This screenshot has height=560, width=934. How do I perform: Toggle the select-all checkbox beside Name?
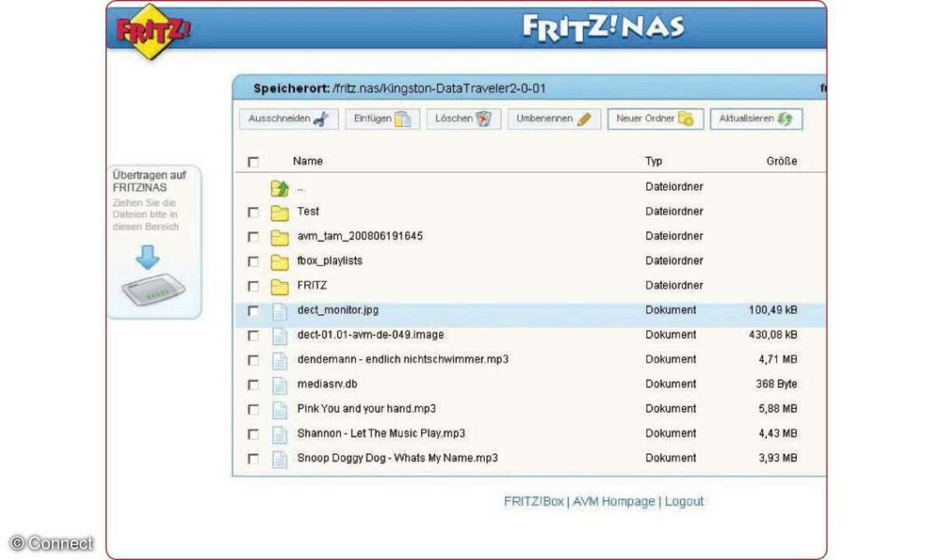click(253, 162)
